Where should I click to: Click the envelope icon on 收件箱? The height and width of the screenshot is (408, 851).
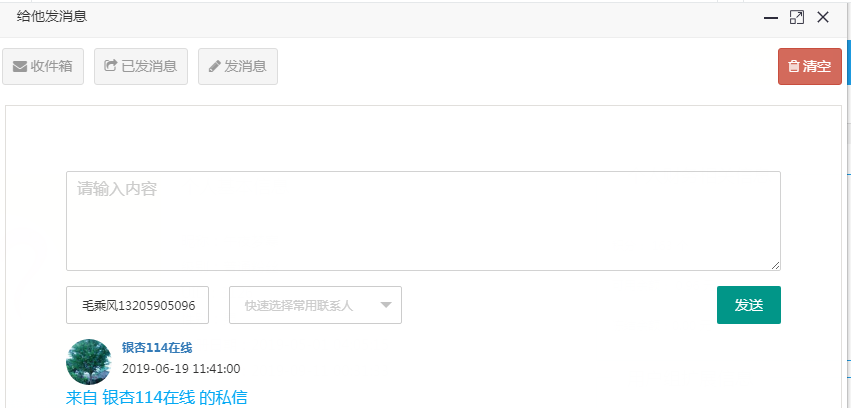20,67
